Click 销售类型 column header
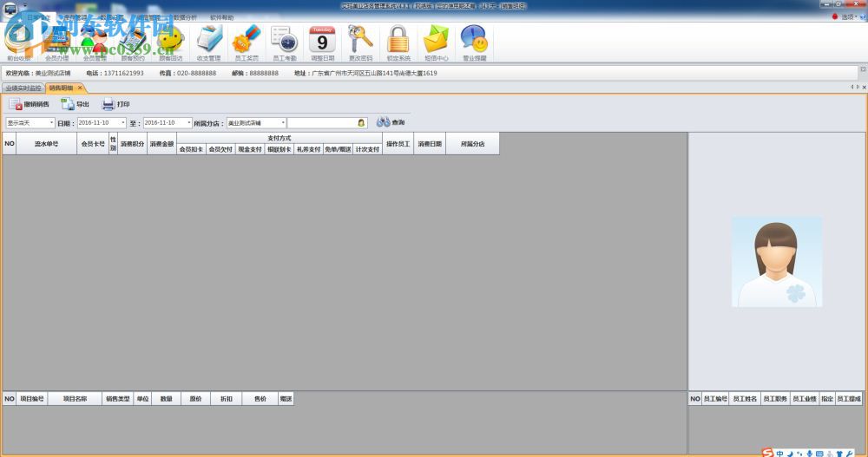868x457 pixels. (x=118, y=398)
